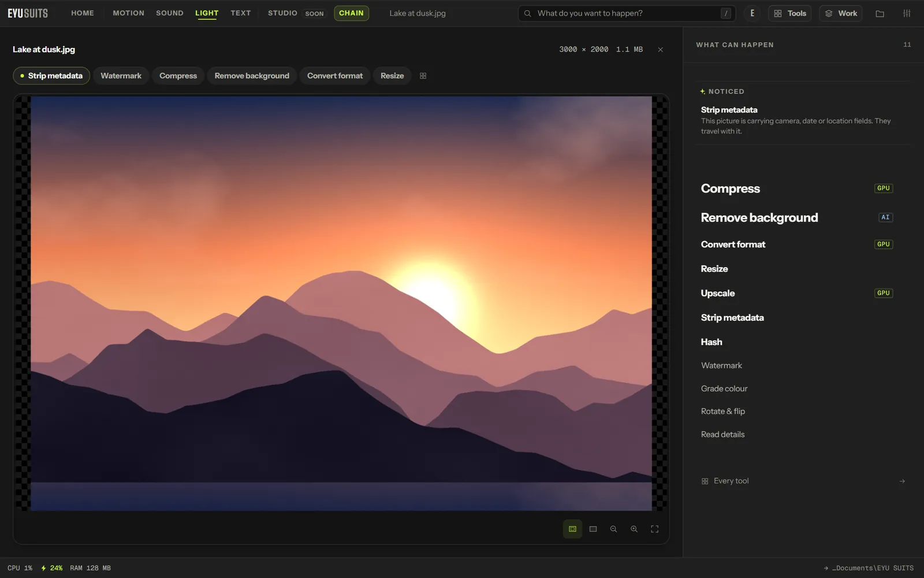The image size is (924, 578).
Task: Open the sliders settings icon in top bar
Action: tap(907, 13)
